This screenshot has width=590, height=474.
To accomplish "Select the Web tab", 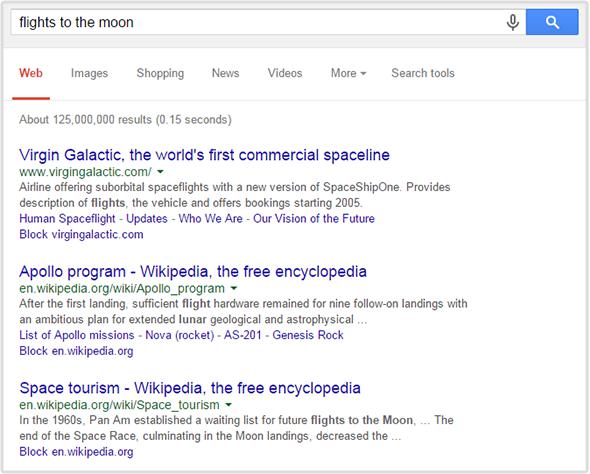I will point(31,73).
